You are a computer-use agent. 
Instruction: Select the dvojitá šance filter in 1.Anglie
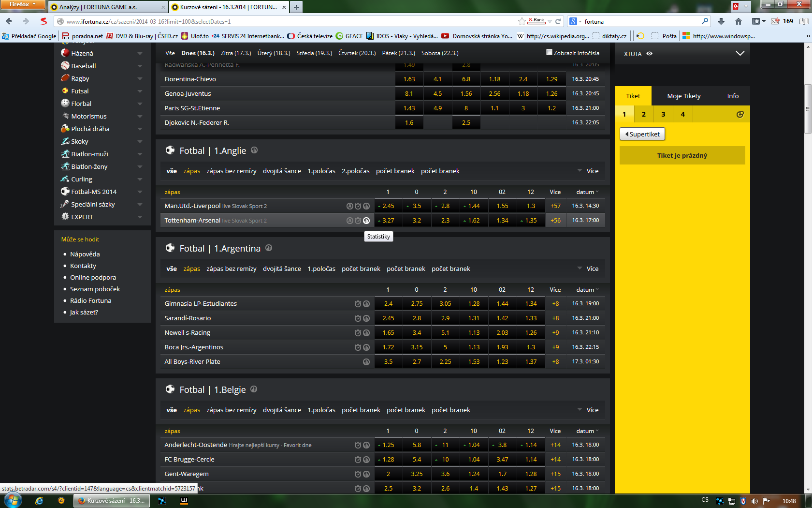[282, 171]
